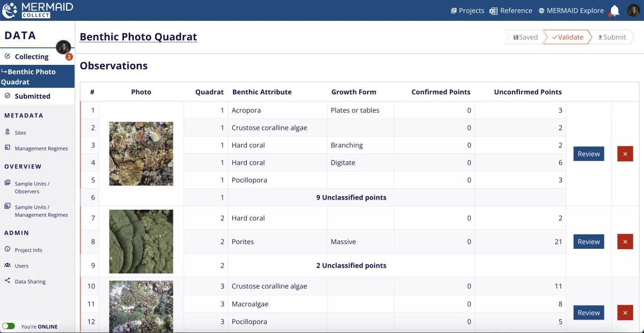644x333 pixels.
Task: Click the Quadrat column header
Action: pyautogui.click(x=209, y=92)
